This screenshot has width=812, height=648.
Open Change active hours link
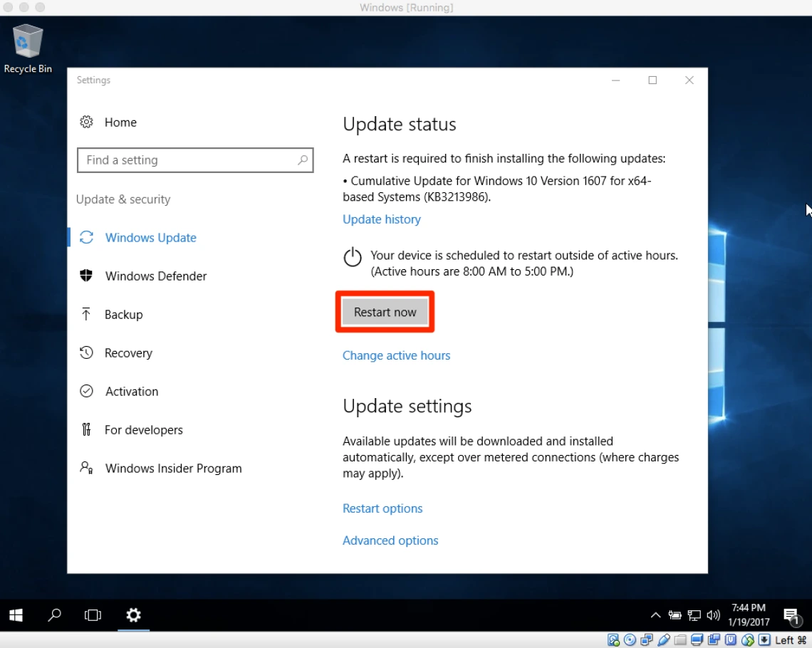396,355
